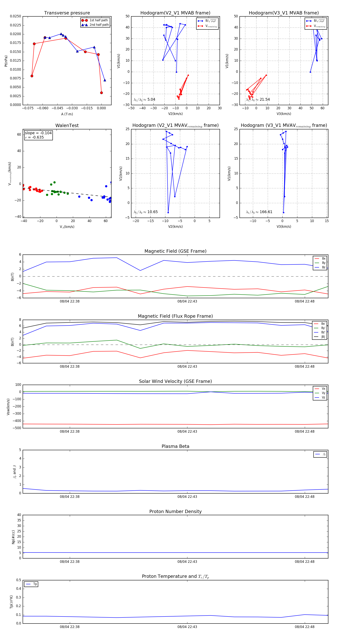Viewport: 351px width, 644px height.
Task: Select the 'Vz' legend entry
Action: coord(320,397)
